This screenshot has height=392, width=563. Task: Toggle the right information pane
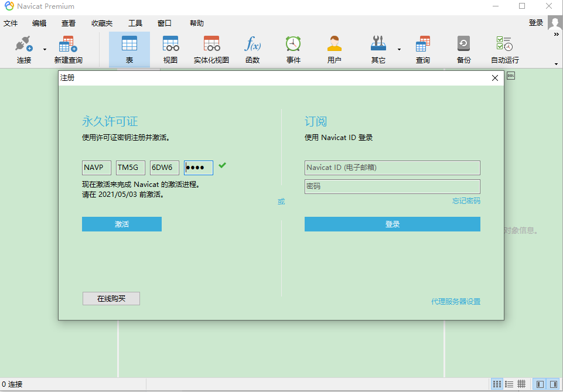click(x=553, y=384)
